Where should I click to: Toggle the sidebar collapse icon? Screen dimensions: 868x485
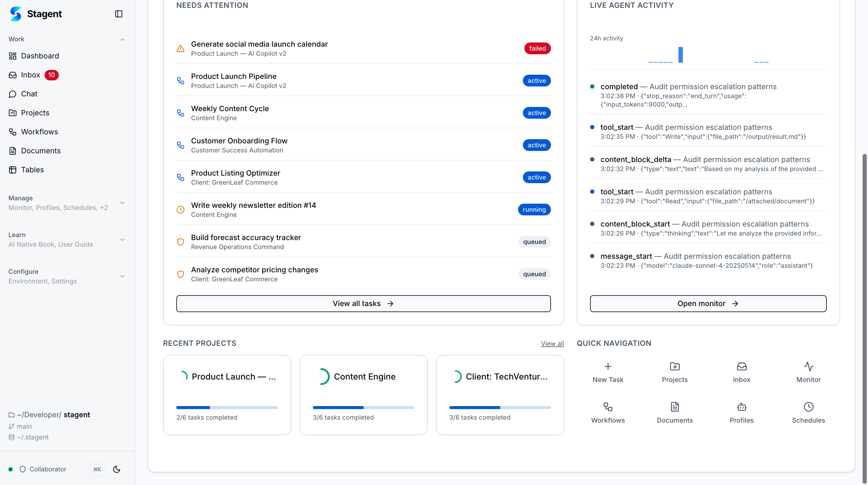(119, 14)
